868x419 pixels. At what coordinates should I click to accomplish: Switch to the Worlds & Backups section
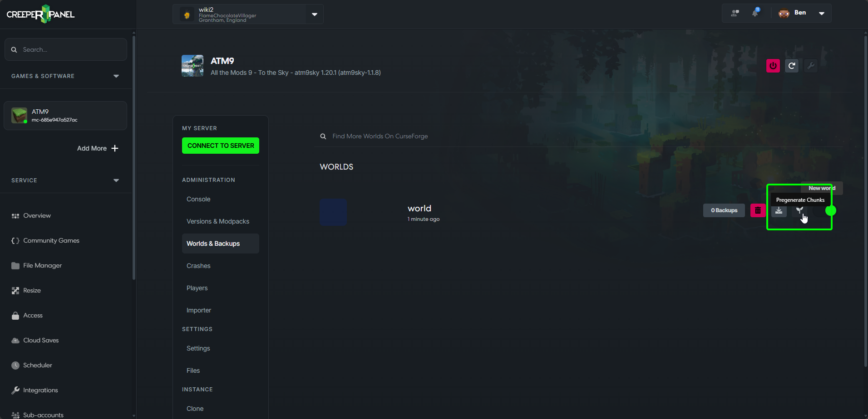point(213,244)
